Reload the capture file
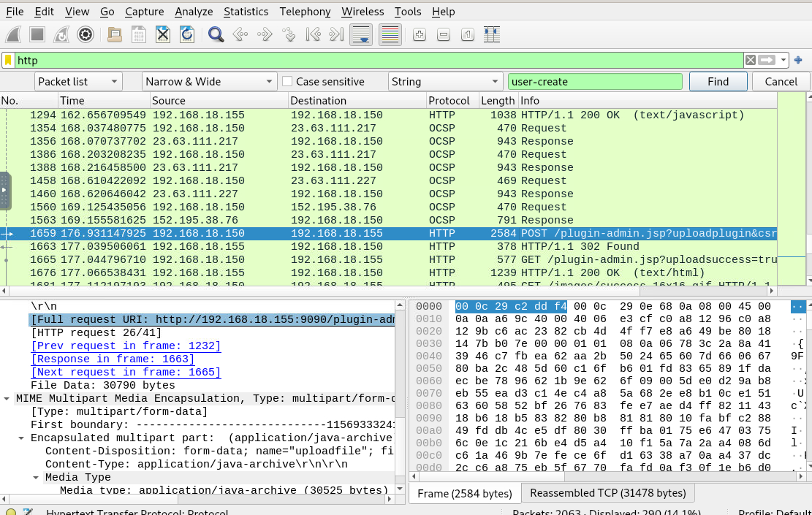812x515 pixels. coord(187,34)
